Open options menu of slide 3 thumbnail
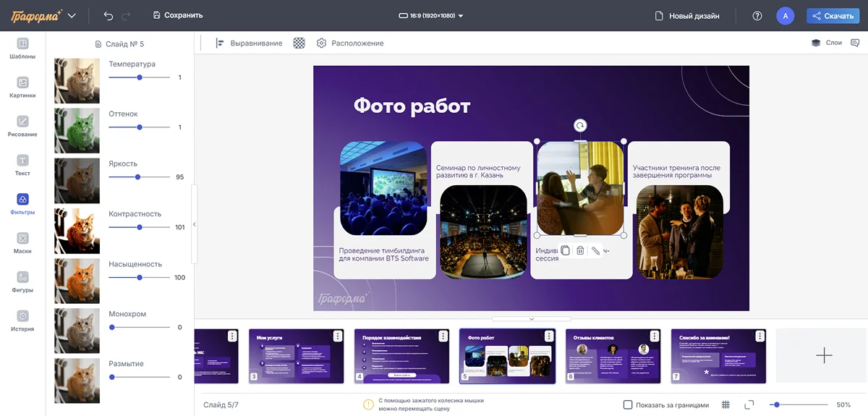The image size is (868, 416). (338, 336)
